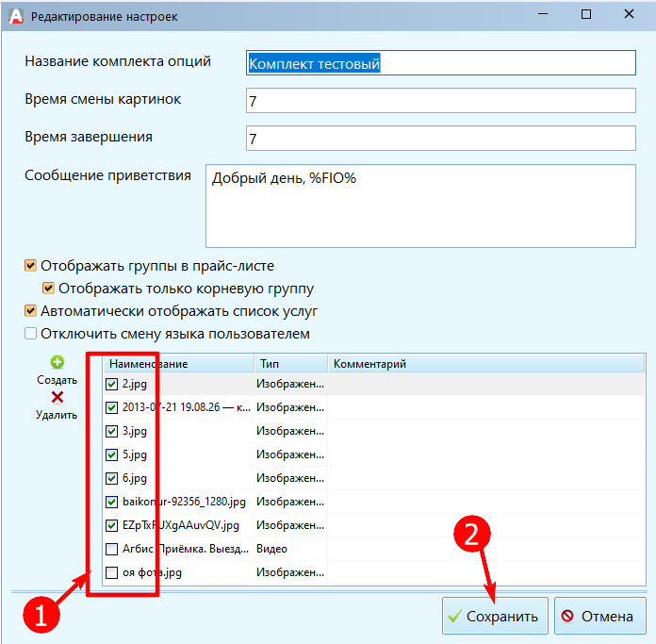The height and width of the screenshot is (644, 656).
Task: Uncheck the 3.jpg row checkbox
Action: point(112,431)
